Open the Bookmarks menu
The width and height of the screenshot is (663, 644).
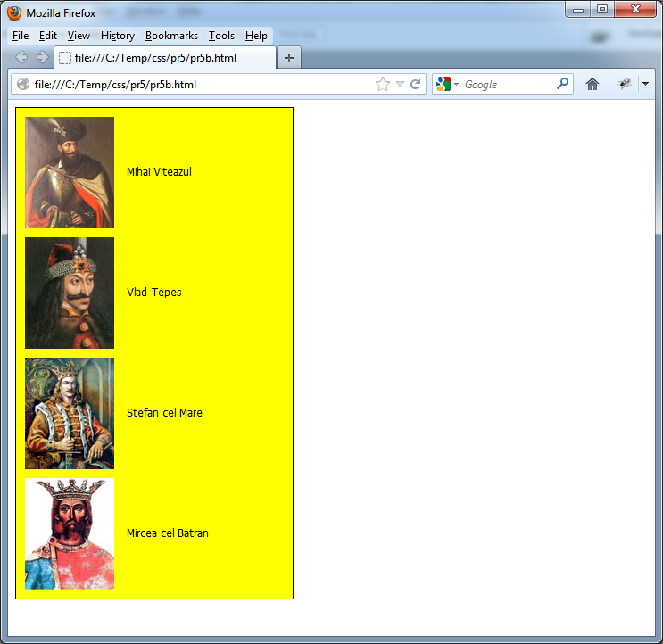click(x=171, y=36)
